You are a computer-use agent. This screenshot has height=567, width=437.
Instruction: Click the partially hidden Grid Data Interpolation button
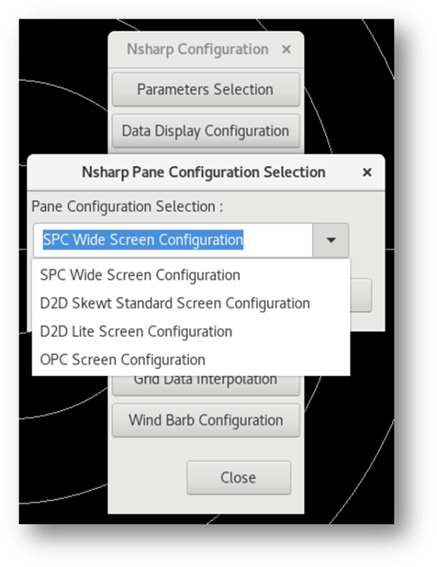205,385
